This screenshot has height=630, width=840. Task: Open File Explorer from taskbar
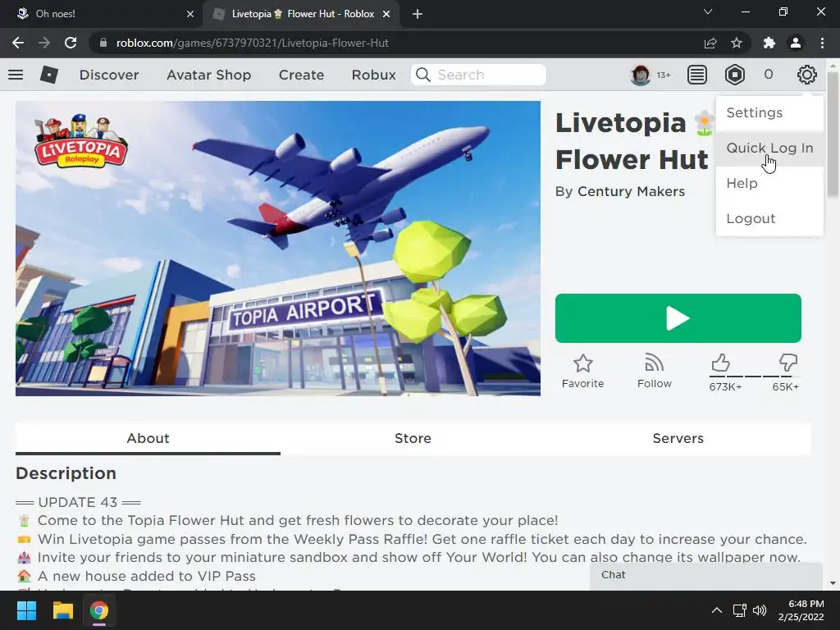coord(62,610)
